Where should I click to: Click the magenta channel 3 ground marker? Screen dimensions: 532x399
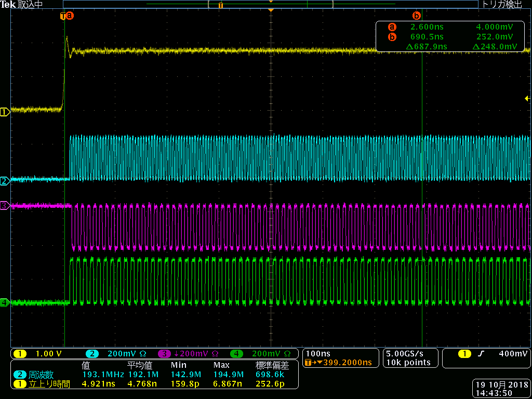(x=5, y=206)
